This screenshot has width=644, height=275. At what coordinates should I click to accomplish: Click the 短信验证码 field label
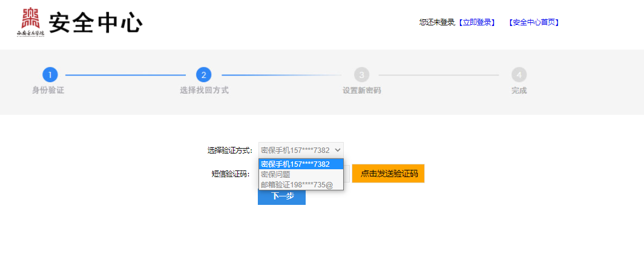click(x=230, y=174)
